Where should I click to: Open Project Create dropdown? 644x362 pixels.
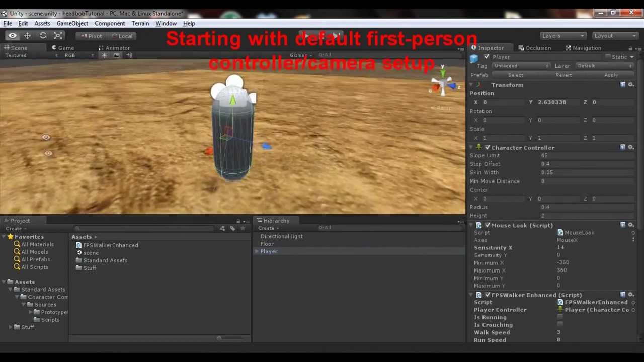pyautogui.click(x=15, y=229)
